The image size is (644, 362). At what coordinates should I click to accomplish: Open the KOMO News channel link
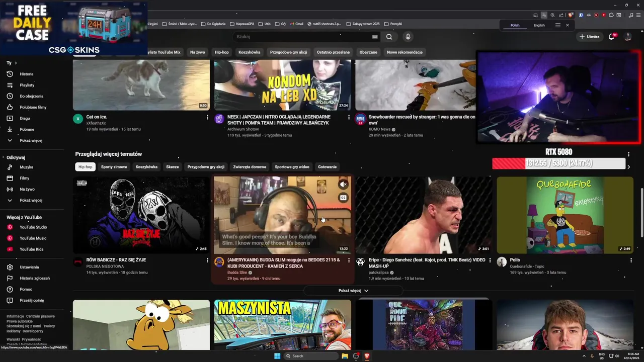coord(379,129)
